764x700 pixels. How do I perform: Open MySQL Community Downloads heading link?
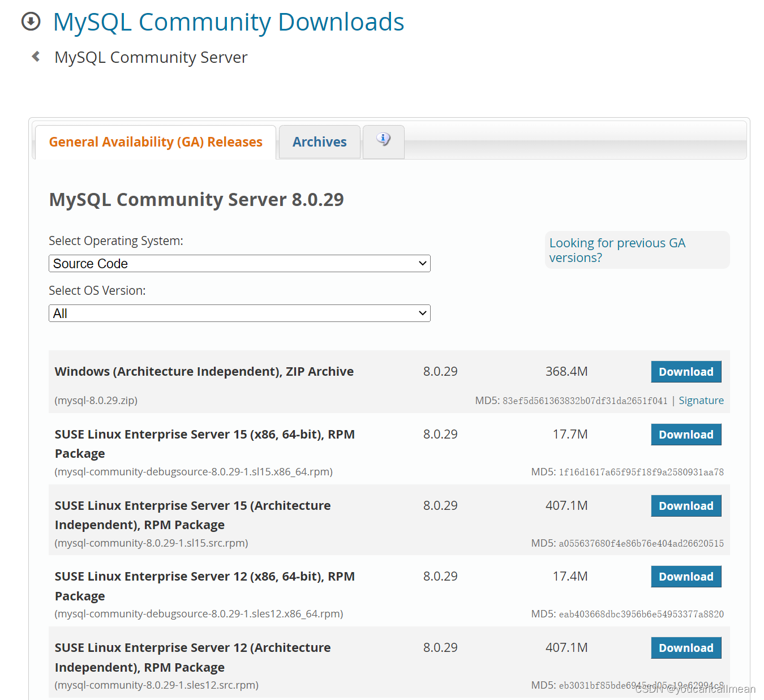[229, 22]
